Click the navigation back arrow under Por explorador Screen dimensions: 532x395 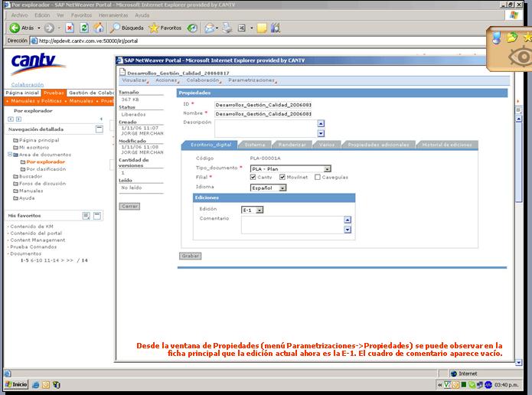point(11,119)
